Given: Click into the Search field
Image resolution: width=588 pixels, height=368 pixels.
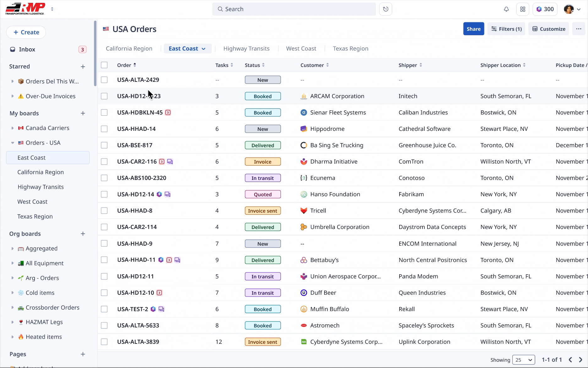Looking at the screenshot, I should click(294, 9).
